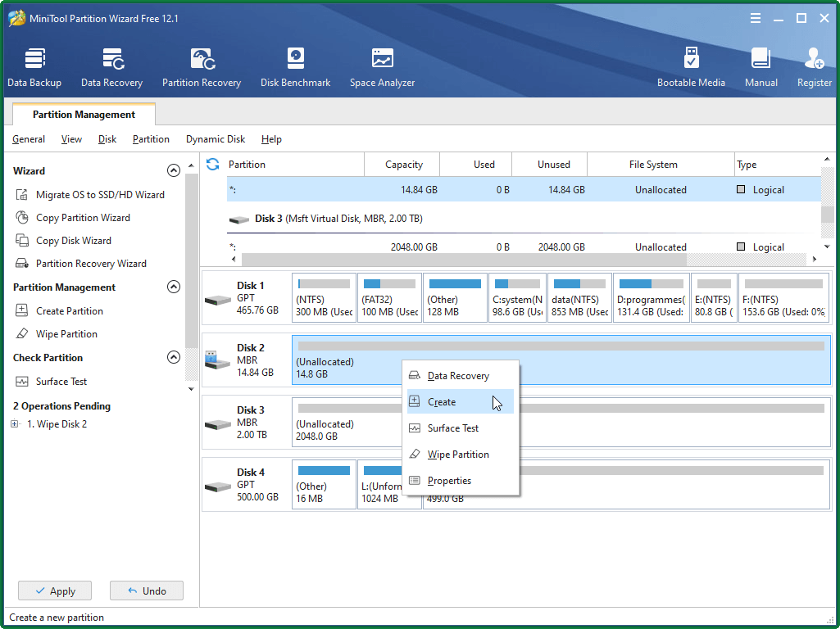Open the Space Analyzer tool

(x=382, y=67)
